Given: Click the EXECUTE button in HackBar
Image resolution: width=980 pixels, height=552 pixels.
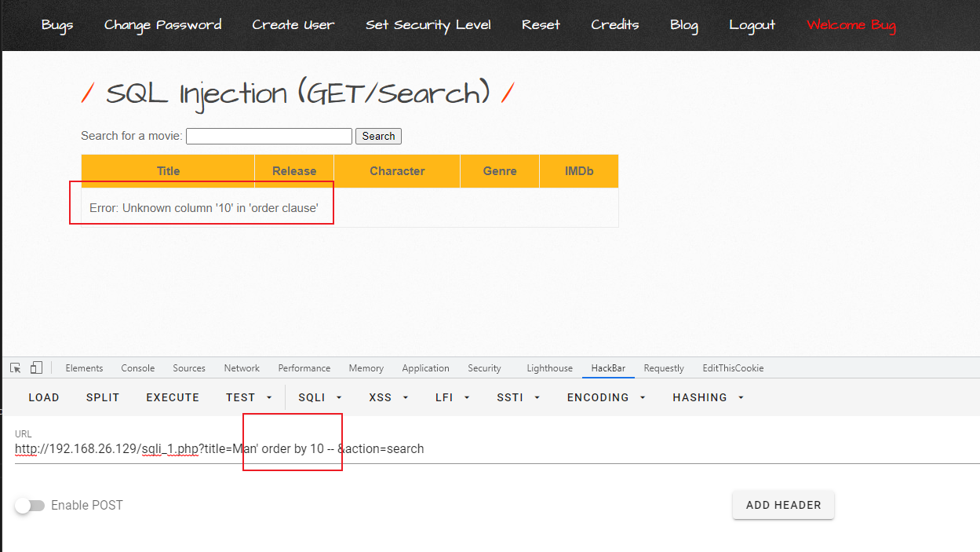Looking at the screenshot, I should (x=173, y=397).
